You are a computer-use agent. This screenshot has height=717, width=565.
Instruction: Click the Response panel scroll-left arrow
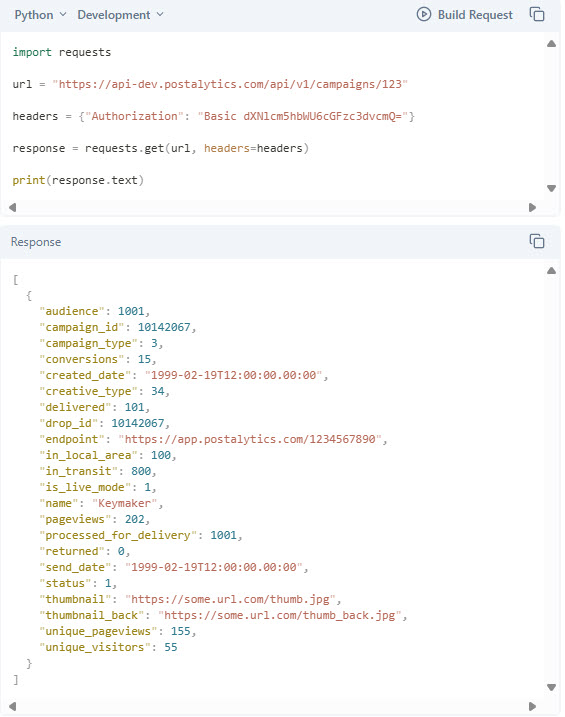coord(12,706)
